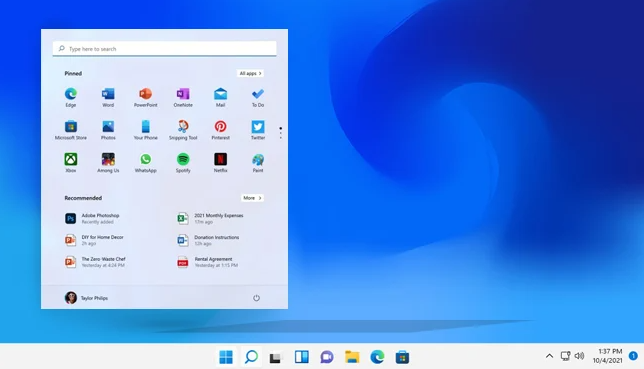Launch the Twitter app
644x369 pixels.
click(x=258, y=130)
